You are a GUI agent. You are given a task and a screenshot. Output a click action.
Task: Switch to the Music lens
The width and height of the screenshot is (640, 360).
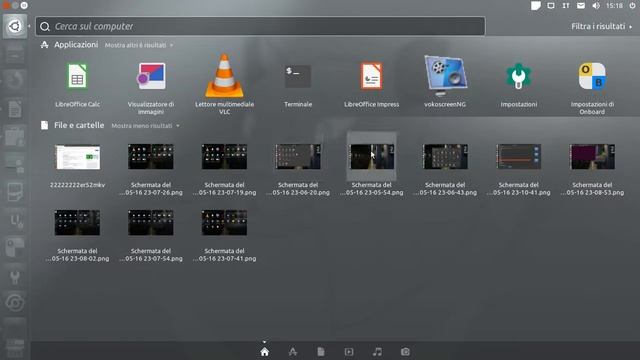coord(377,351)
